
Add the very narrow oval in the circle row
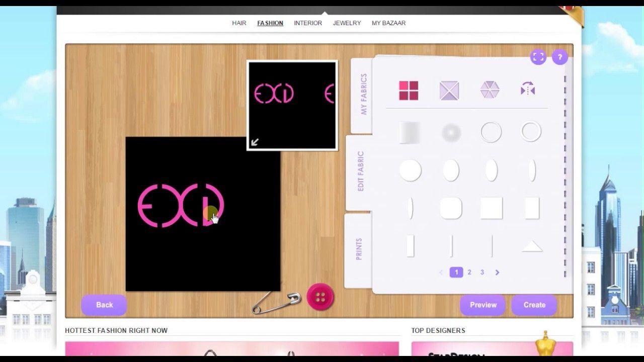pos(532,170)
